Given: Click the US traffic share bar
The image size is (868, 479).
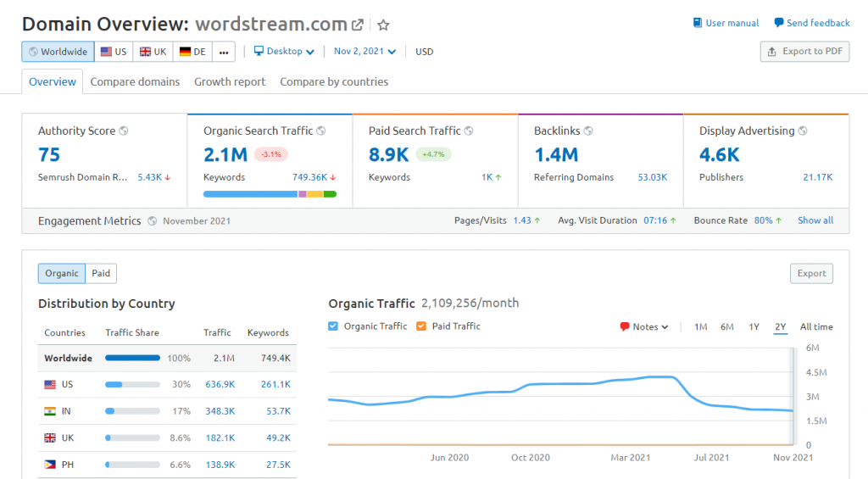Looking at the screenshot, I should pos(132,384).
